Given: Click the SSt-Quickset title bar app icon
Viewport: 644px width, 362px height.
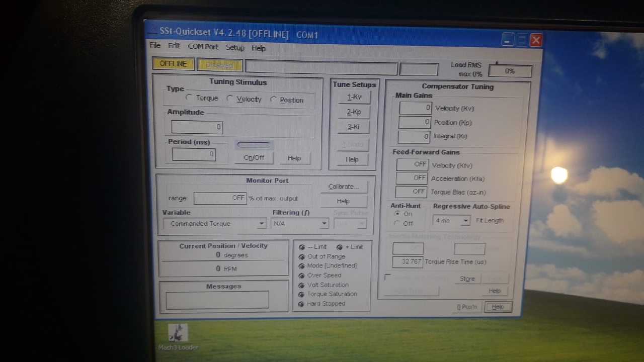Looking at the screenshot, I should point(152,31).
